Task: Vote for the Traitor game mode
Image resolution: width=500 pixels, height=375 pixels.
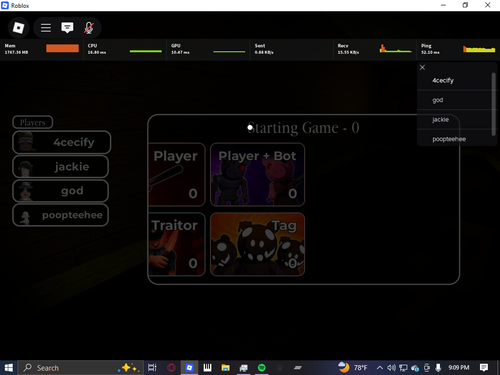Action: coord(177,244)
